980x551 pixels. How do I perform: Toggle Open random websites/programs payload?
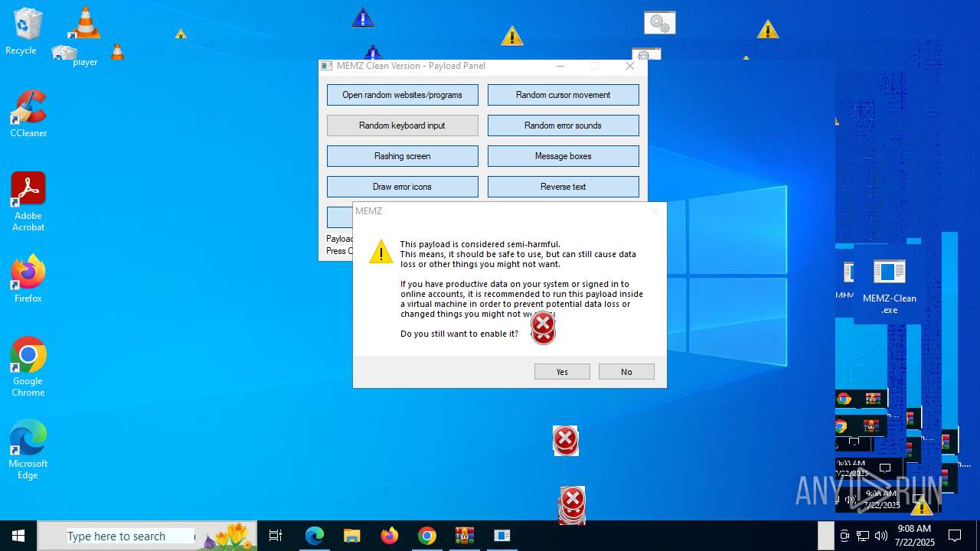click(403, 95)
